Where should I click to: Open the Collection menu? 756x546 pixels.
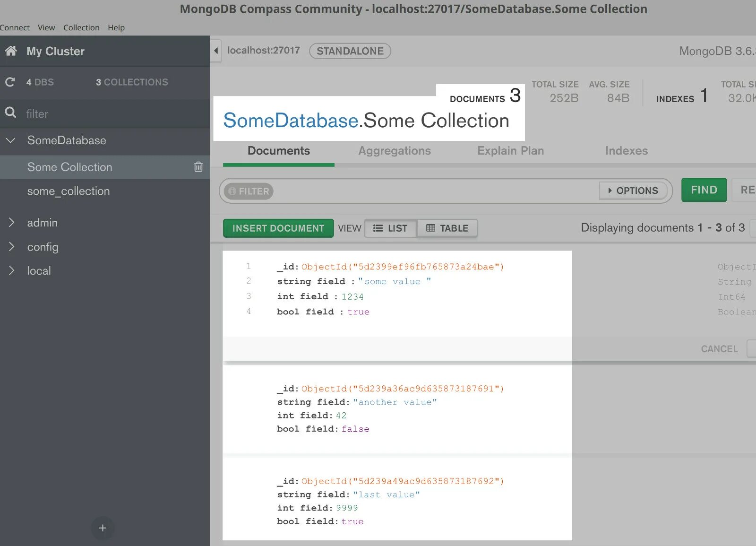point(81,27)
